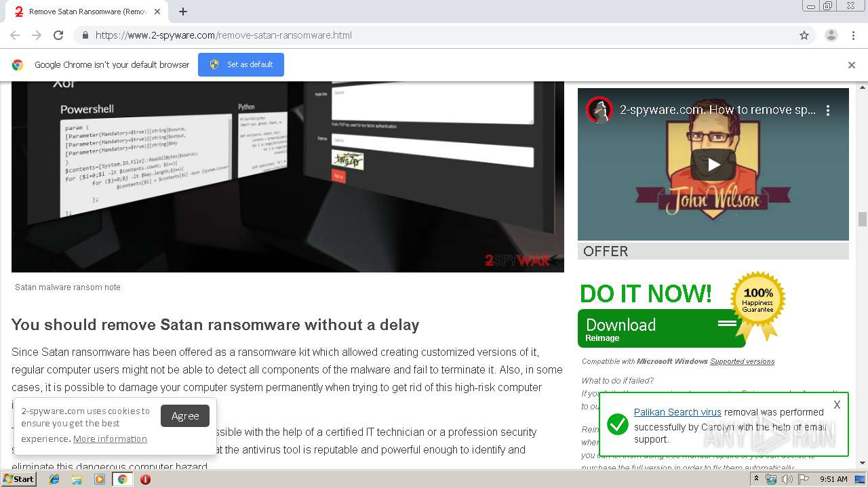
Task: Click the scrollbar down arrow
Action: coord(863,463)
